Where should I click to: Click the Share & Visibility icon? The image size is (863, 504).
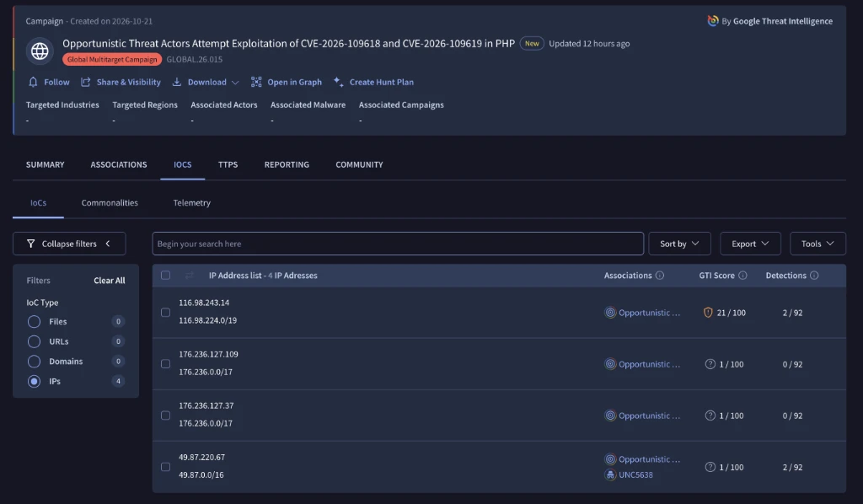[85, 82]
